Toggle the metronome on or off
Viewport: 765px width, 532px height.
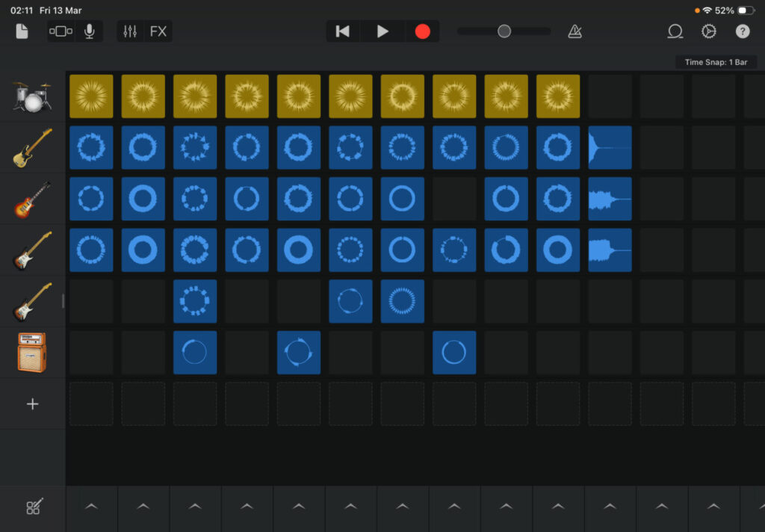tap(574, 31)
